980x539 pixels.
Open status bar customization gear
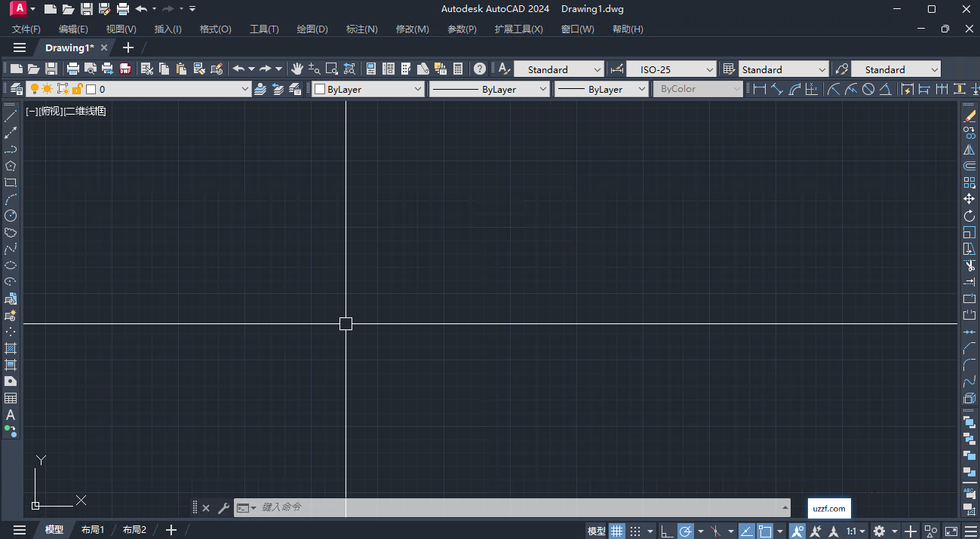point(878,530)
